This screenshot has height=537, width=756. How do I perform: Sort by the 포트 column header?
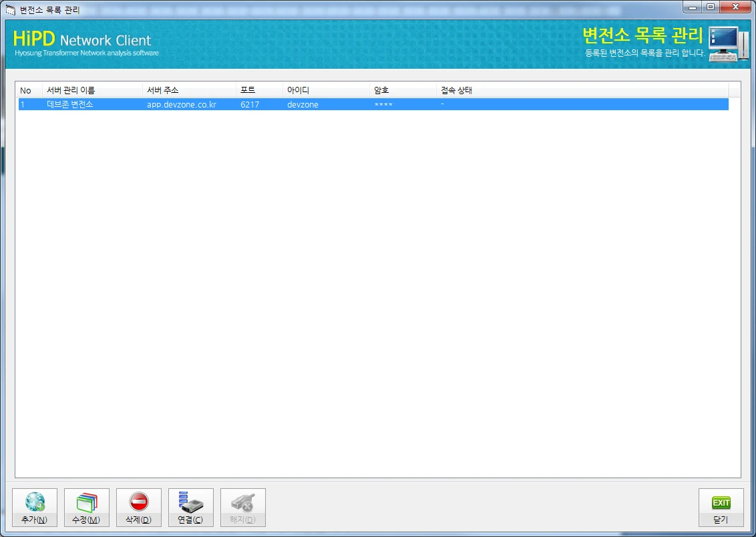click(x=260, y=90)
